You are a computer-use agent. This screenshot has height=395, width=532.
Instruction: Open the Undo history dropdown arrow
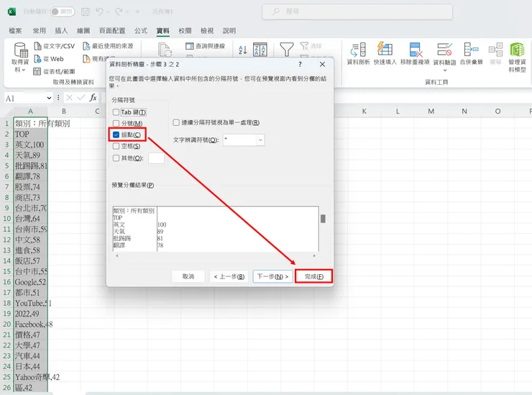pyautogui.click(x=108, y=12)
